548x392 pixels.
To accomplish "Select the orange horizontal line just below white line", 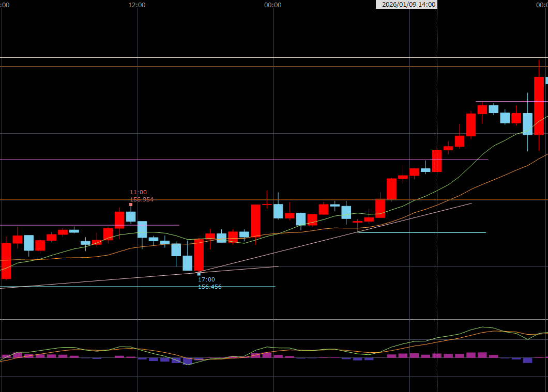I will pos(258,67).
